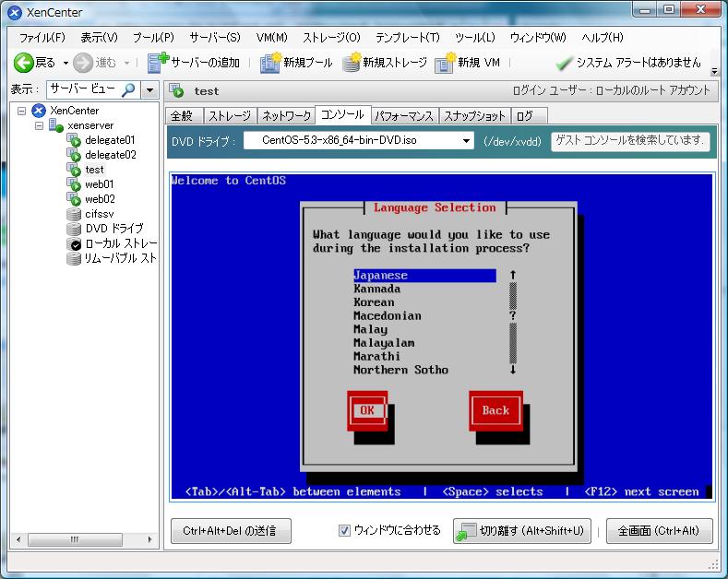Image resolution: width=728 pixels, height=579 pixels.
Task: Click the delegate01 VM icon
Action: click(x=74, y=140)
